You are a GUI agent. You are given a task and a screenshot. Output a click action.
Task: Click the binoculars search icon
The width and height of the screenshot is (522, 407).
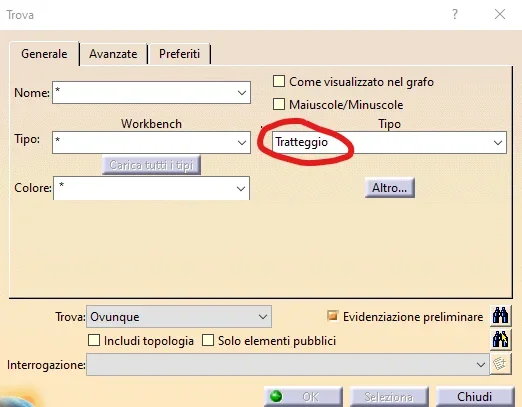(500, 315)
